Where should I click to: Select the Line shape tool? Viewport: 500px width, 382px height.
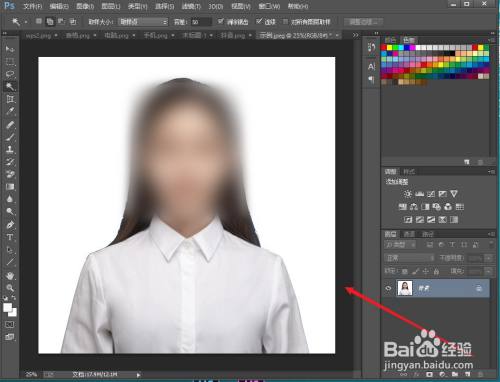10,262
